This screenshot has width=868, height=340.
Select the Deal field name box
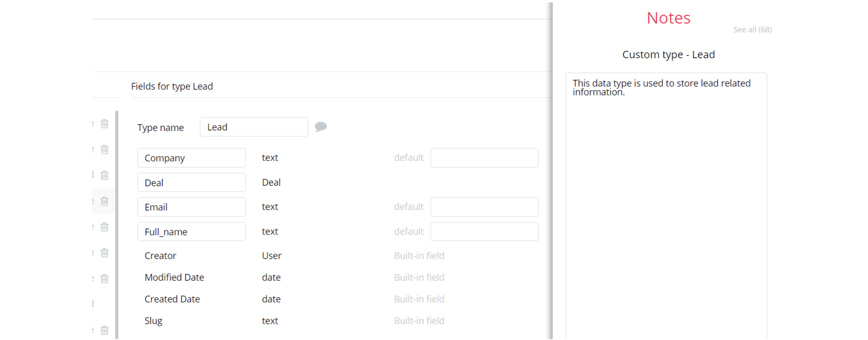pos(191,183)
